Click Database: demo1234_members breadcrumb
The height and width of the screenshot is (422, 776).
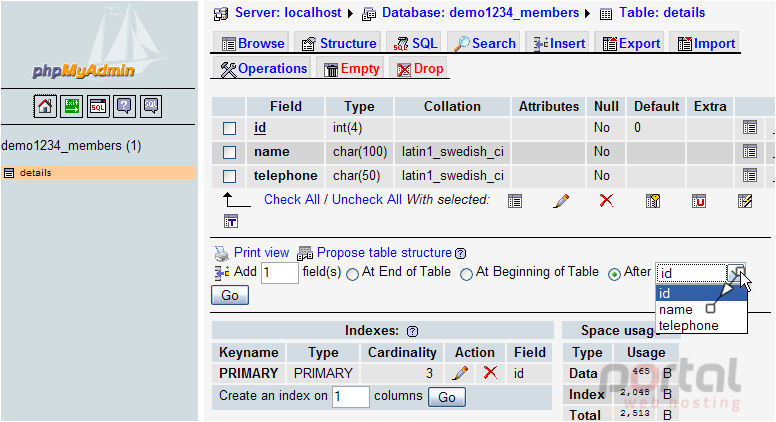click(480, 13)
